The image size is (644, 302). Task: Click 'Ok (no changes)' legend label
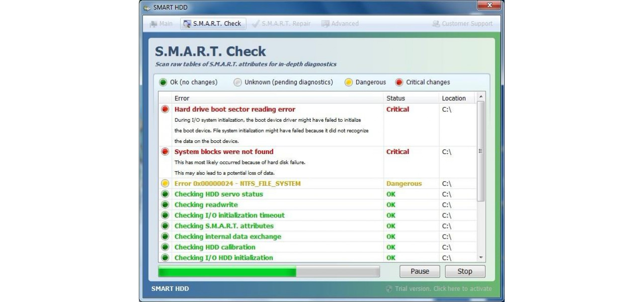(194, 82)
